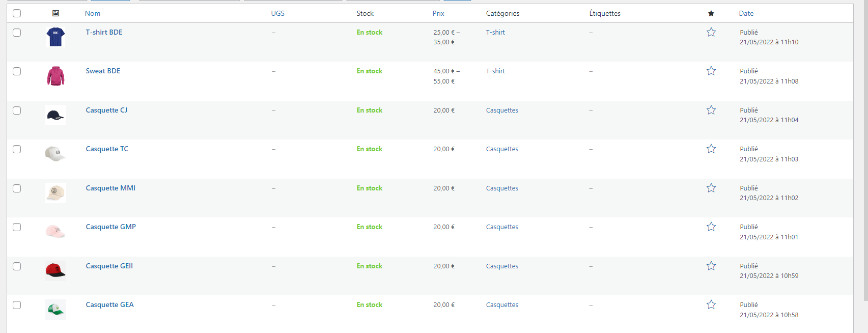The height and width of the screenshot is (333, 868).
Task: Sort by the featured star column header
Action: coord(711,13)
